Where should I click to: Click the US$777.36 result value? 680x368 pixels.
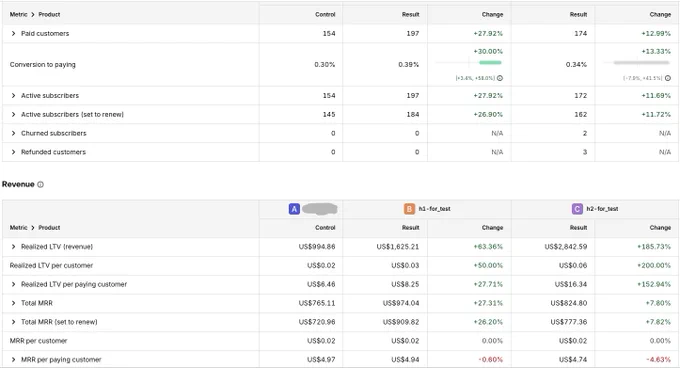(569, 322)
